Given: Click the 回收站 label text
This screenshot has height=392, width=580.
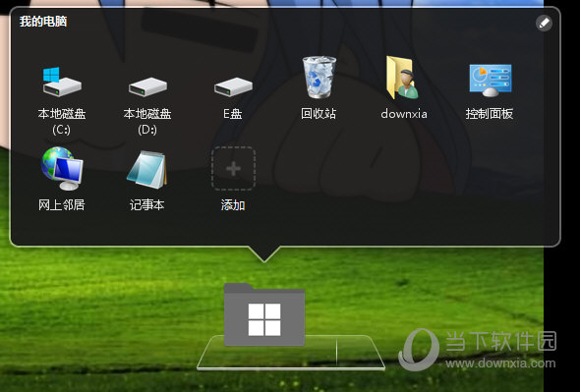Looking at the screenshot, I should pyautogui.click(x=319, y=114).
